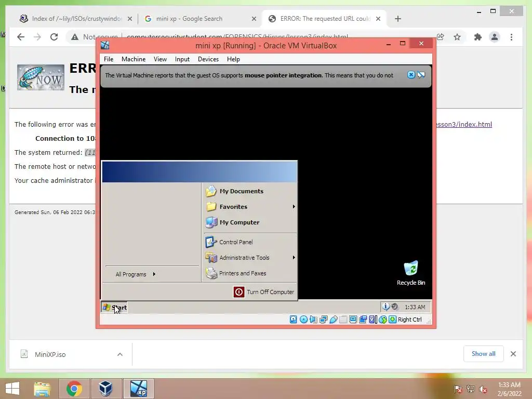Open the VirtualBox Machine menu

point(134,59)
